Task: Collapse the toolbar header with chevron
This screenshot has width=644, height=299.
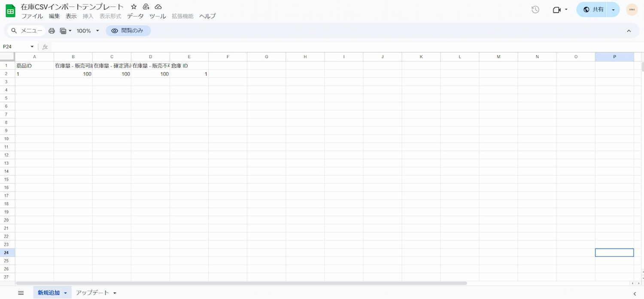Action: pyautogui.click(x=629, y=31)
